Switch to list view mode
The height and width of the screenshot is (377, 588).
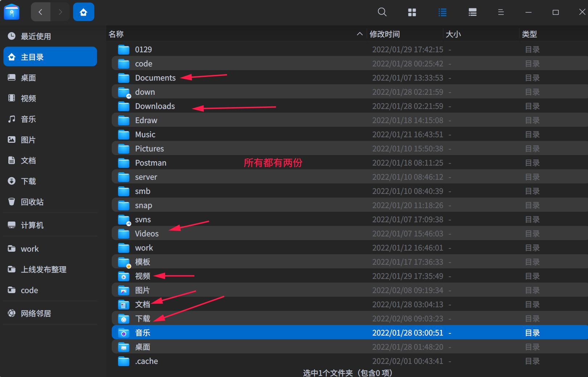(x=443, y=12)
